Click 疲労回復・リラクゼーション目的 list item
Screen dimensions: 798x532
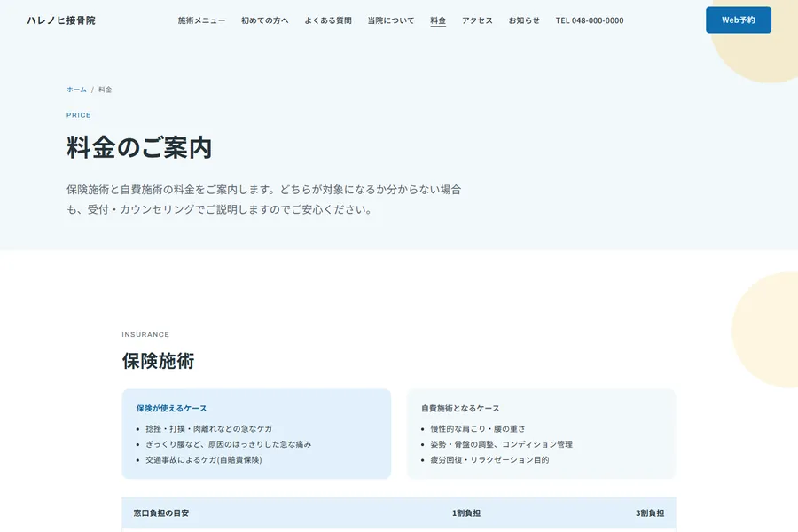(x=489, y=459)
